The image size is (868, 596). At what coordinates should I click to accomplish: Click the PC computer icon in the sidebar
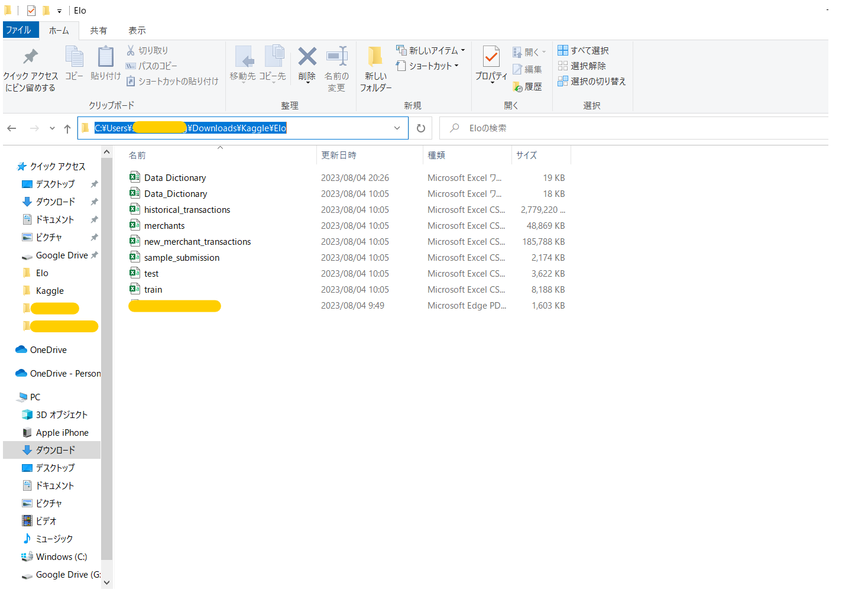[x=23, y=397]
